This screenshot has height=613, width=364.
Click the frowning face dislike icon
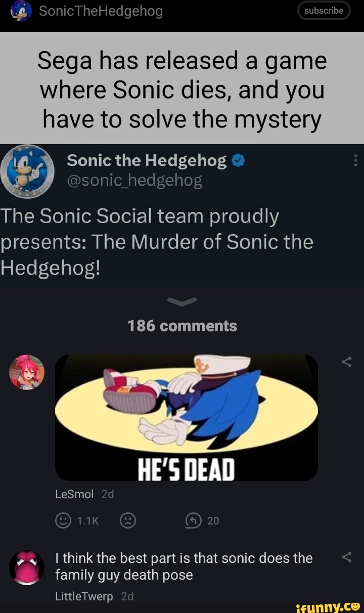tap(128, 520)
